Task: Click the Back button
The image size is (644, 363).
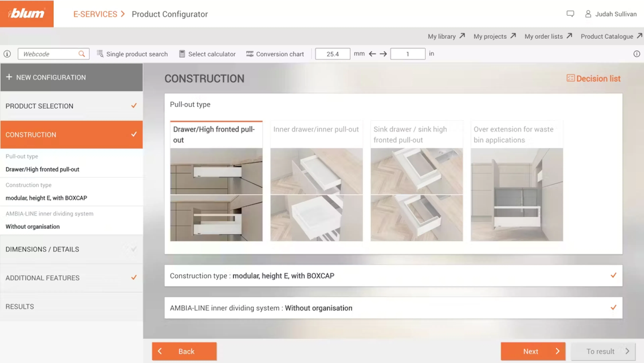Action: (184, 351)
